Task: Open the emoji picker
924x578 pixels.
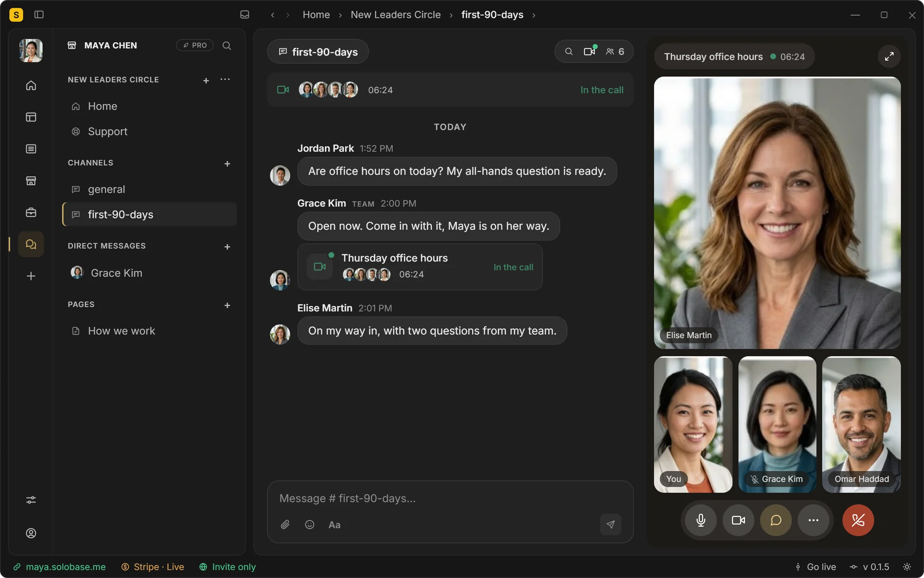Action: (x=310, y=524)
